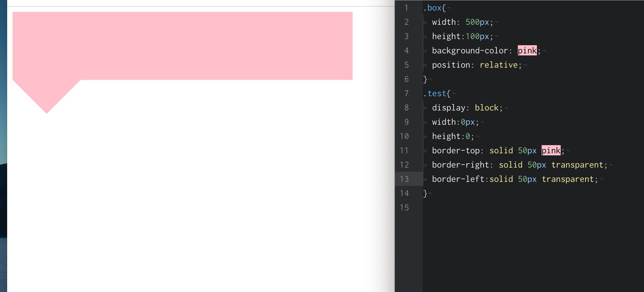Click the .box selector name
The image size is (644, 292).
pyautogui.click(x=432, y=8)
